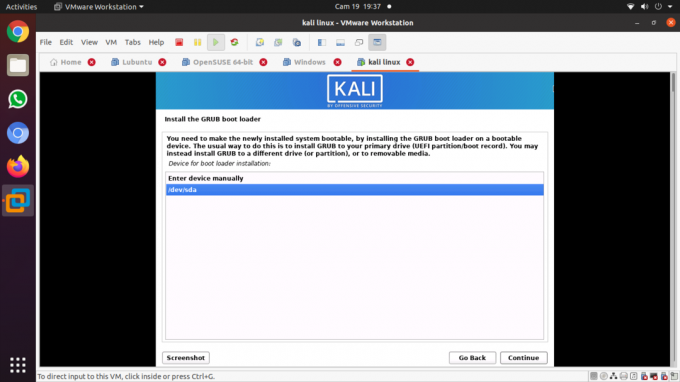Click the red Power Off VM toolbar icon

coord(179,42)
